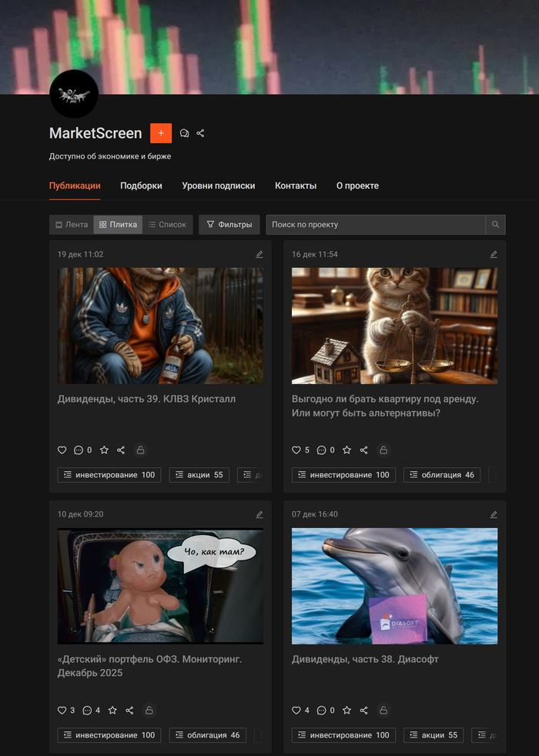Click the share icon in the profile header

(200, 133)
